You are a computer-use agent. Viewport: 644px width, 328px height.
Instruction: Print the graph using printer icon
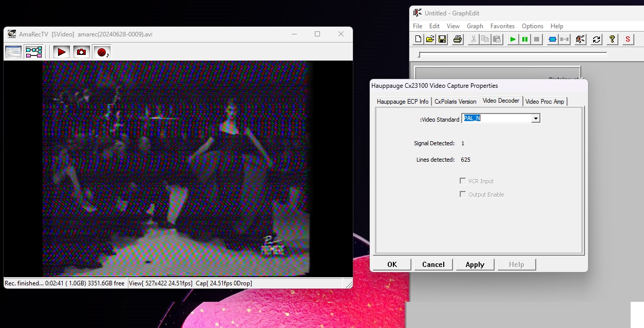coord(458,39)
